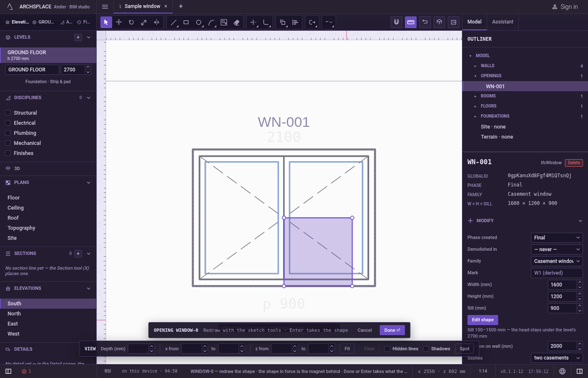Screen dimensions: 588x378
Task: Choose the Rotate tool
Action: [131, 22]
